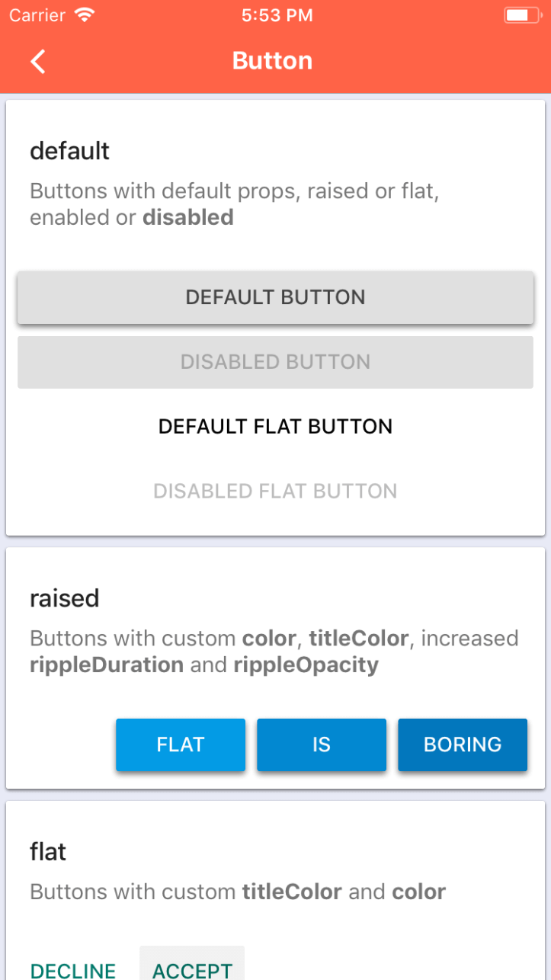Click the 'flat' card heading
The width and height of the screenshot is (551, 980).
[x=48, y=851]
